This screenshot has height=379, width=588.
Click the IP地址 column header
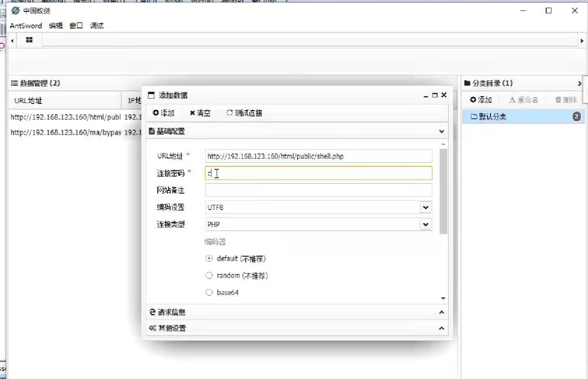click(x=134, y=101)
